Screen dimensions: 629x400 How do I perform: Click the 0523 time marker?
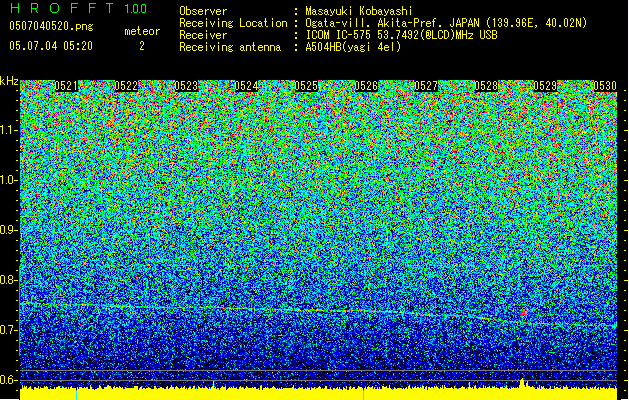(x=186, y=86)
